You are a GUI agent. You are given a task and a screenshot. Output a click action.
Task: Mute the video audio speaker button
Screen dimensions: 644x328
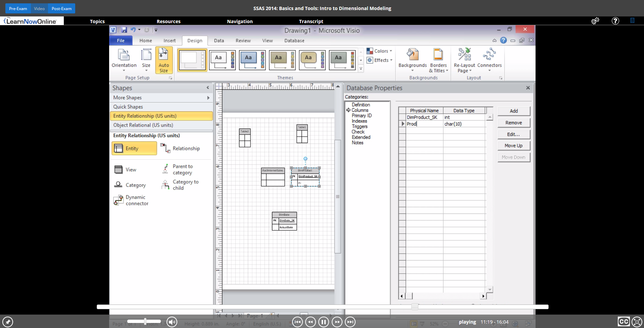click(x=172, y=322)
